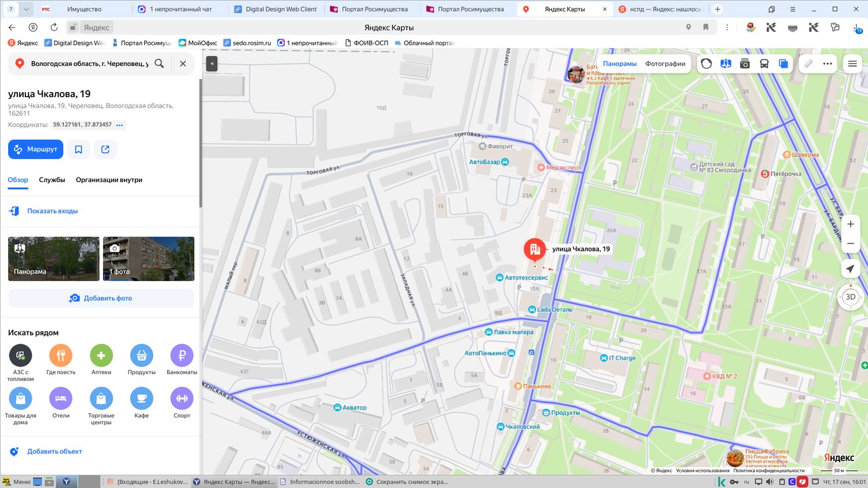This screenshot has width=868, height=488.
Task: Search nearby Банкоматы
Action: [182, 356]
